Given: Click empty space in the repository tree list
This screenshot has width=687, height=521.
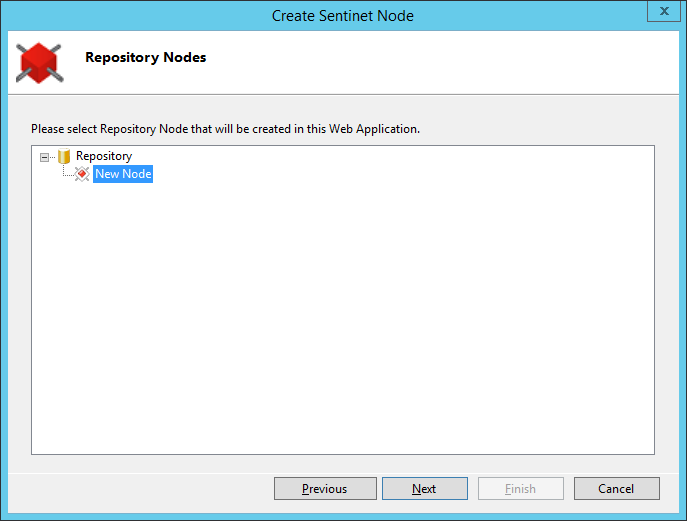Looking at the screenshot, I should (x=343, y=315).
